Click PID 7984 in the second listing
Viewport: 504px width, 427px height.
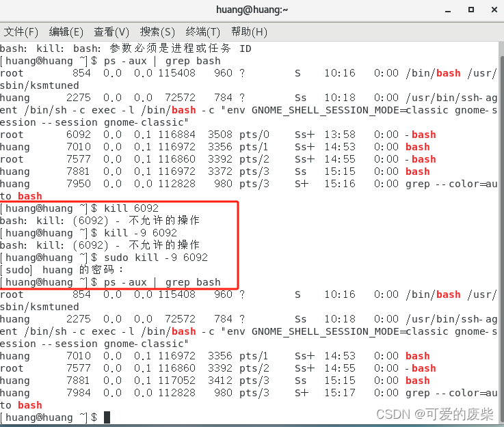(x=79, y=393)
